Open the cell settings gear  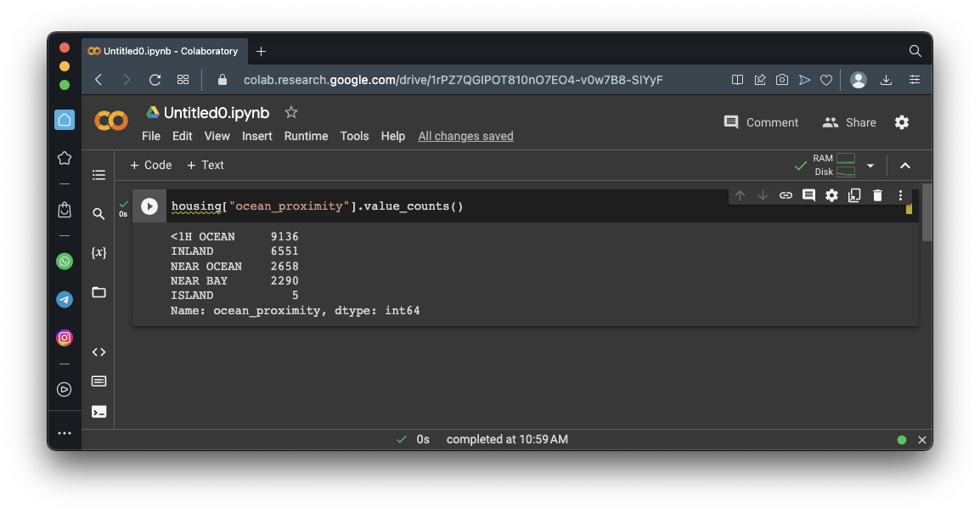pyautogui.click(x=831, y=195)
